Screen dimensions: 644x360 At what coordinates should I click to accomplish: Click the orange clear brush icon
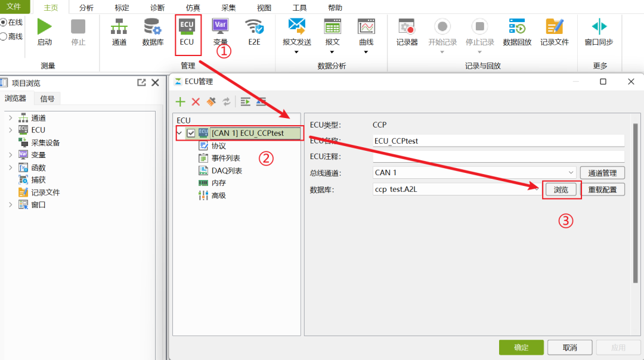click(211, 101)
